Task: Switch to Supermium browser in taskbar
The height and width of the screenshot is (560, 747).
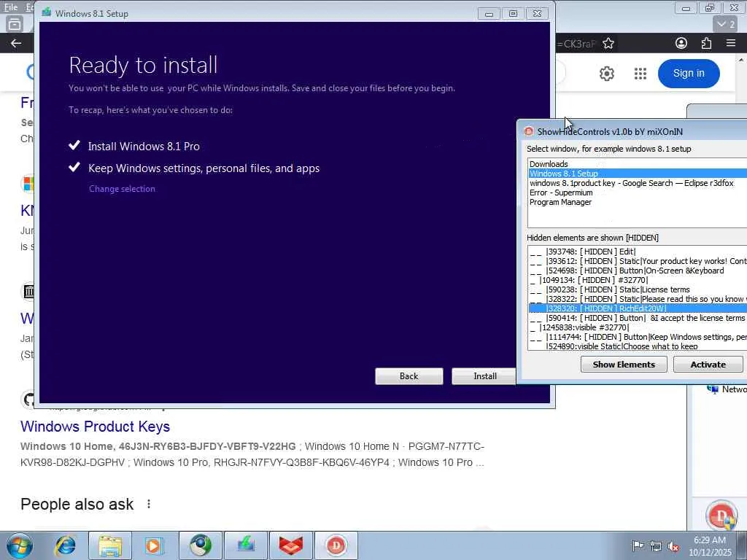Action: 201,545
